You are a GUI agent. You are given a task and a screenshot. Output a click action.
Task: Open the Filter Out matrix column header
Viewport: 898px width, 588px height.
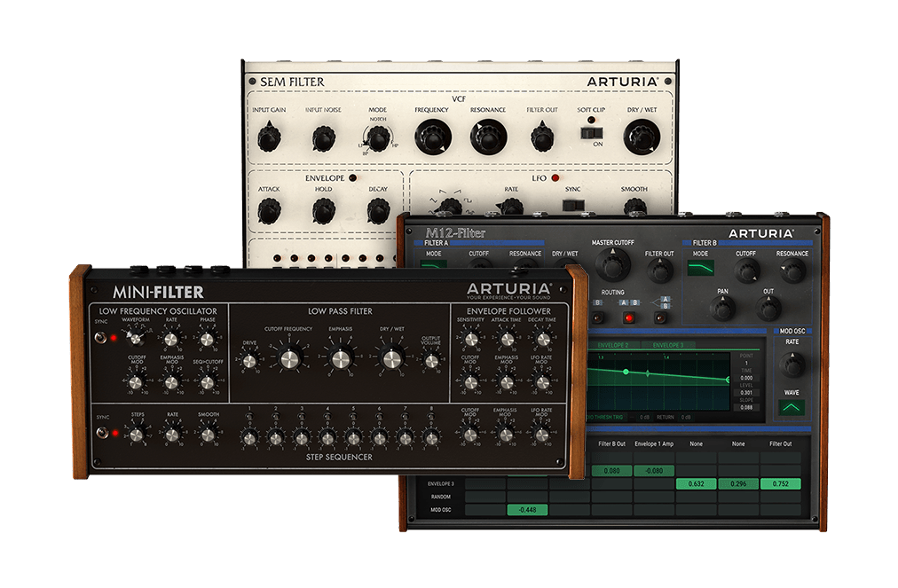780,443
